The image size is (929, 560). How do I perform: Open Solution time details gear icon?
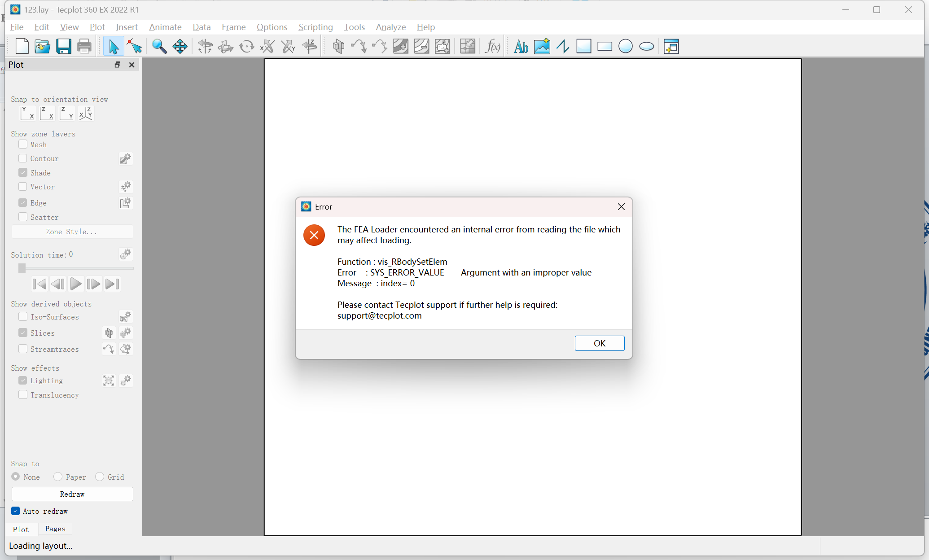pyautogui.click(x=126, y=254)
